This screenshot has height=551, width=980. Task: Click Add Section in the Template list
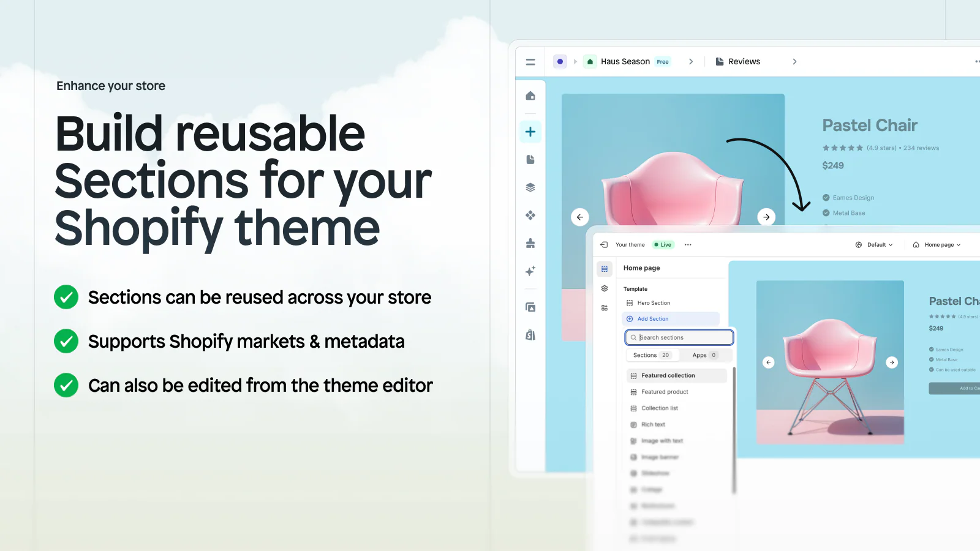[x=671, y=319]
